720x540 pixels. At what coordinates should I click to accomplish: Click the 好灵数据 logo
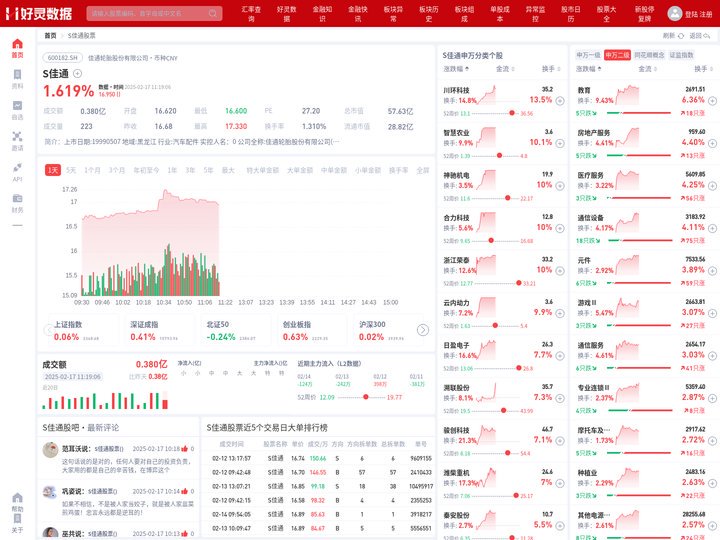[x=39, y=13]
